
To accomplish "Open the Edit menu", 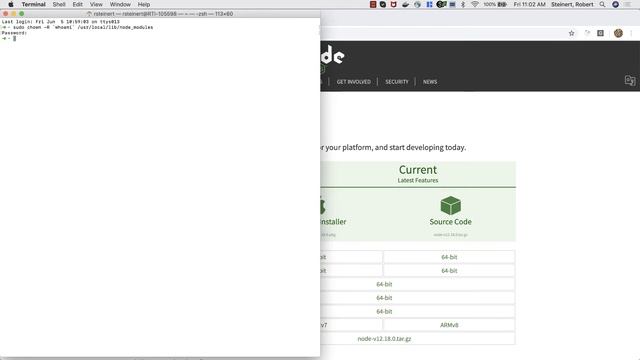I will coord(78,4).
